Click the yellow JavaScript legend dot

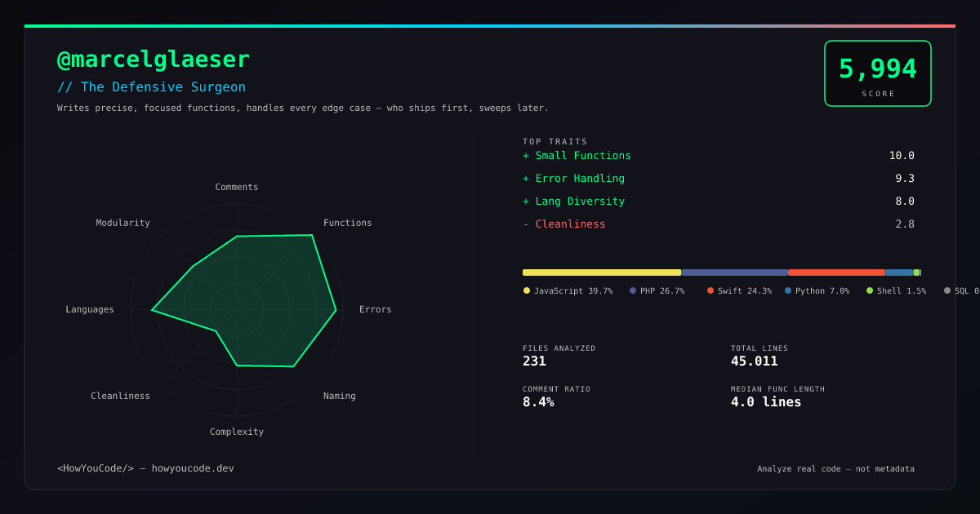525,290
